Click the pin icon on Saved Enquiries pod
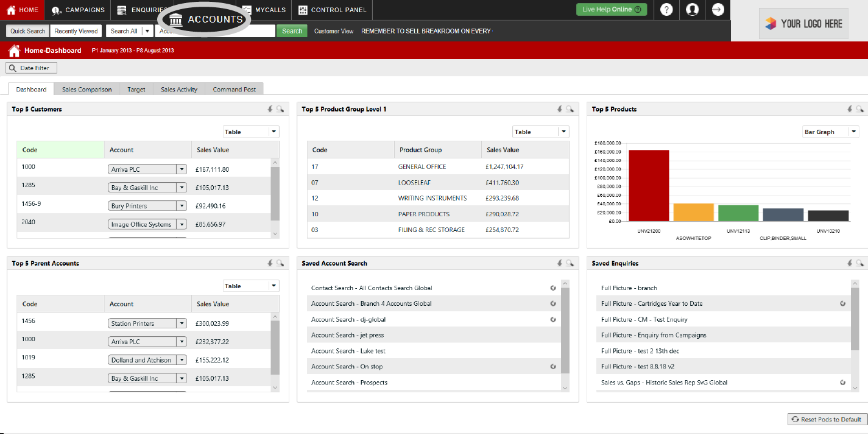868x438 pixels. [850, 263]
